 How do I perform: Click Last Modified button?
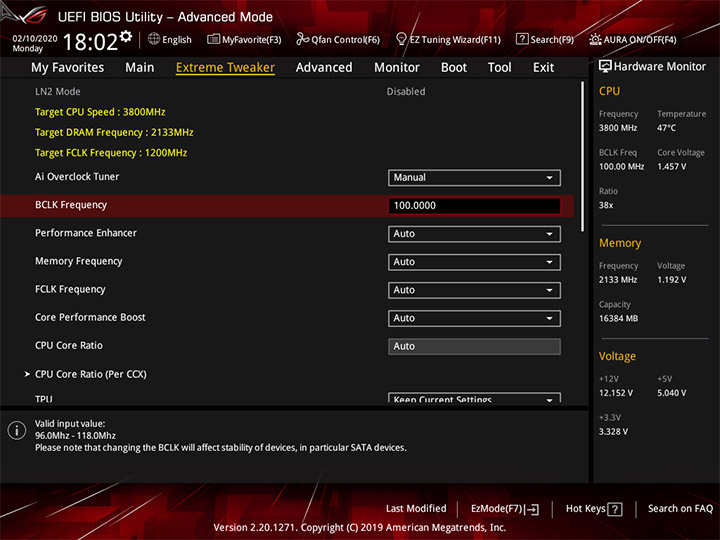pos(416,509)
